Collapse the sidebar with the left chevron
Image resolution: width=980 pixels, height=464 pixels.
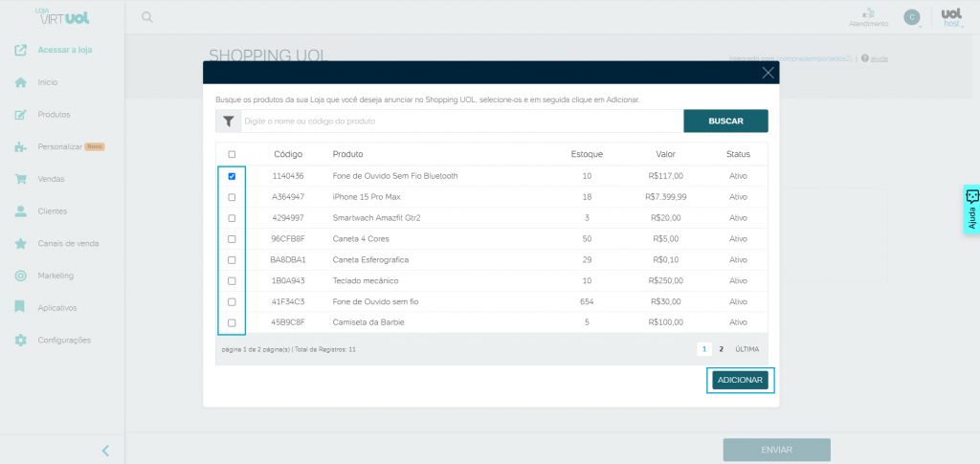pos(105,451)
